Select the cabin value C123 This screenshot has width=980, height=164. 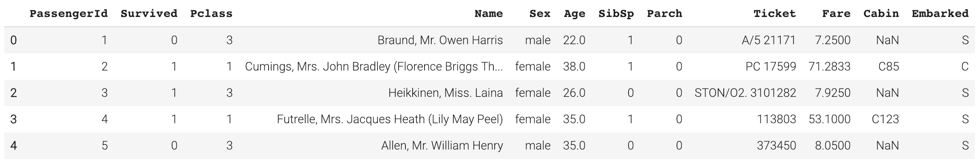point(885,119)
